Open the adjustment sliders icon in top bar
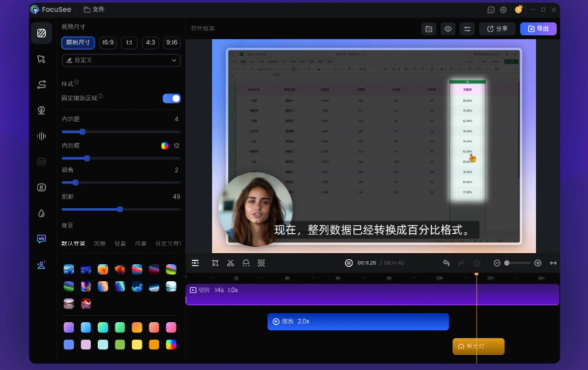Viewport: 588px width, 370px height. coord(467,29)
